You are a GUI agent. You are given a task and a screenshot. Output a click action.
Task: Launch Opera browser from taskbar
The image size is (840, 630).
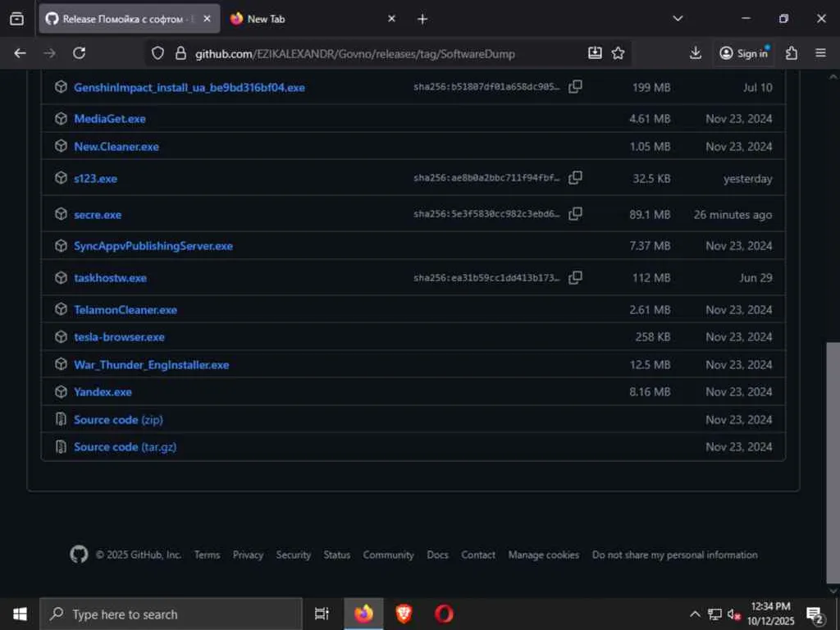(444, 614)
